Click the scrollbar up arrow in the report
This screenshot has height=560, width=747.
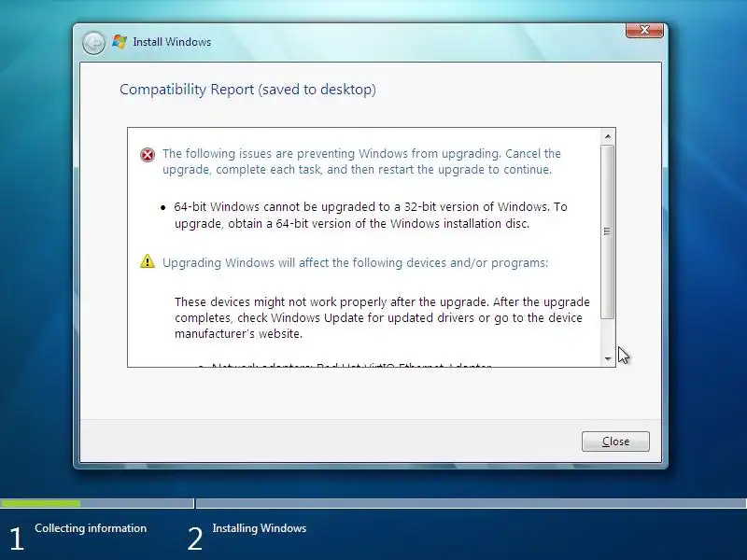pos(608,136)
